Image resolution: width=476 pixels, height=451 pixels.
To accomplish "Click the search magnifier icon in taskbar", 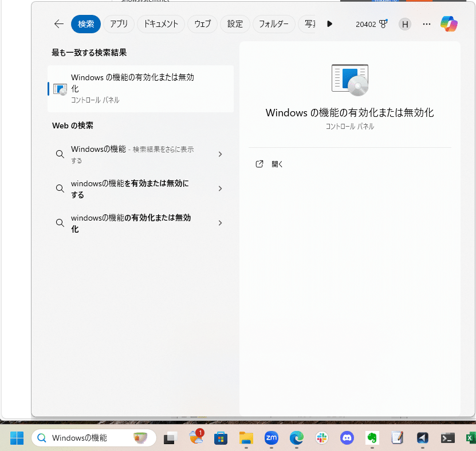I will coord(42,438).
